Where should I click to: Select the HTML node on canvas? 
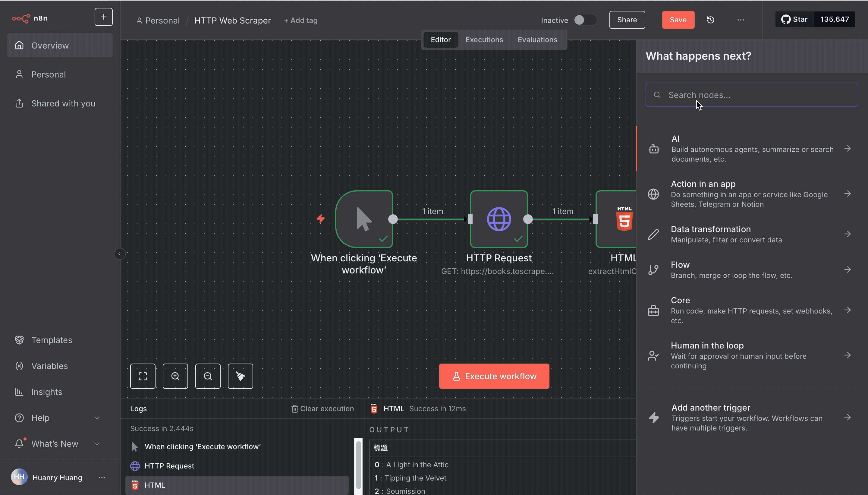pos(616,219)
